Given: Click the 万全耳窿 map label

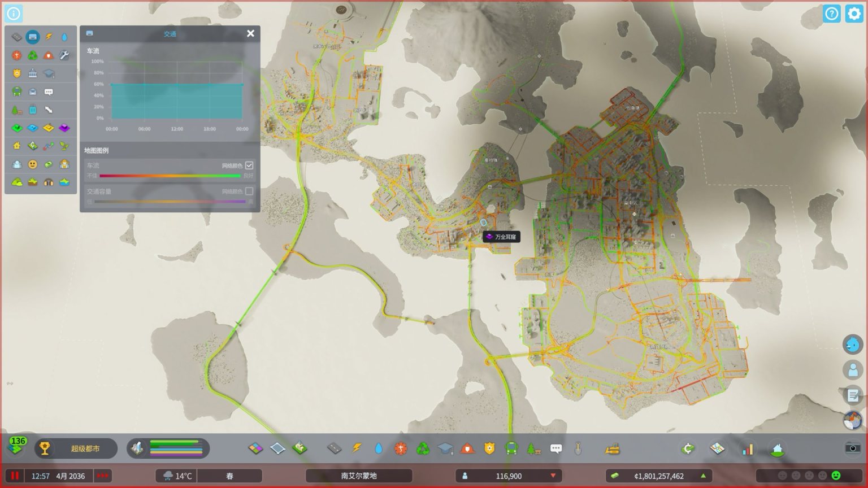Looking at the screenshot, I should click(x=501, y=237).
